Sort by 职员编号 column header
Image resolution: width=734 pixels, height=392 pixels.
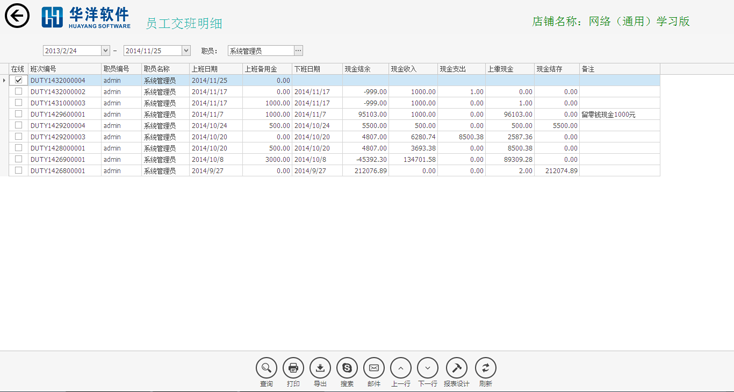pyautogui.click(x=121, y=69)
